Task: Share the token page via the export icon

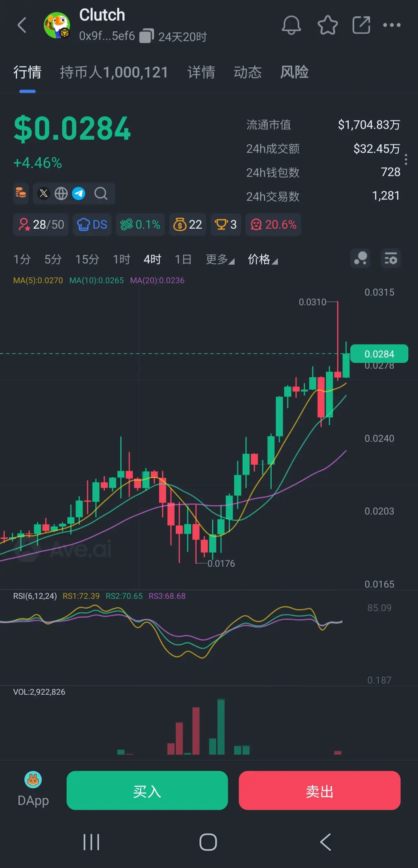Action: [361, 25]
